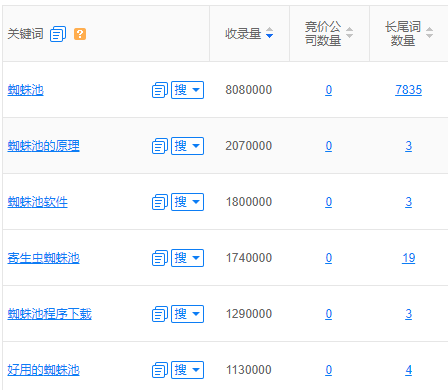Open the 蜘蛛池程序下载 keyword link
Viewport: 448px width, 390px height.
(50, 314)
